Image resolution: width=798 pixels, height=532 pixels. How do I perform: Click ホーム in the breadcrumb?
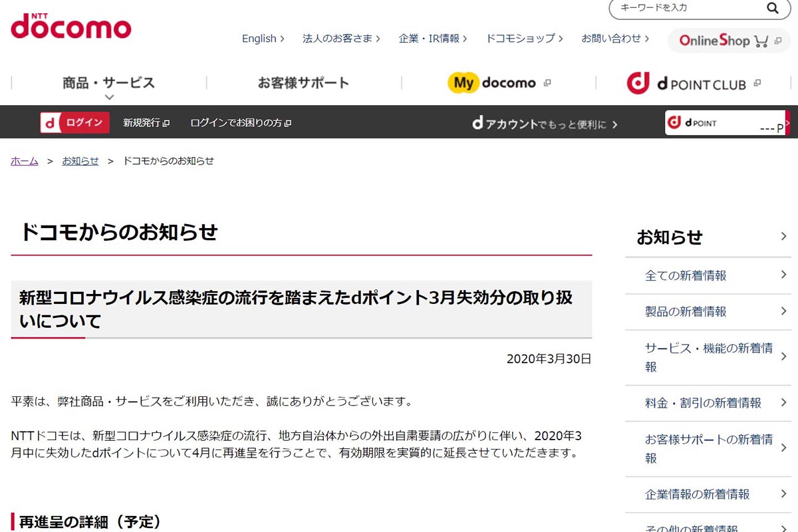point(25,161)
